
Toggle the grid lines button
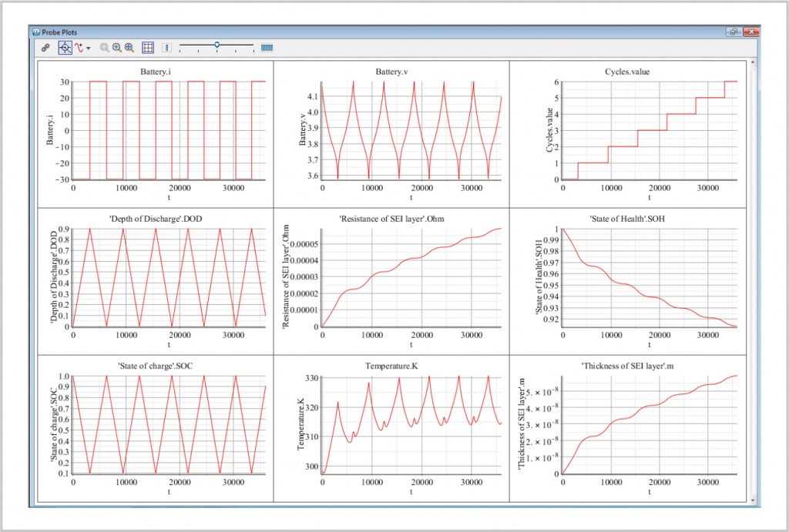click(148, 48)
